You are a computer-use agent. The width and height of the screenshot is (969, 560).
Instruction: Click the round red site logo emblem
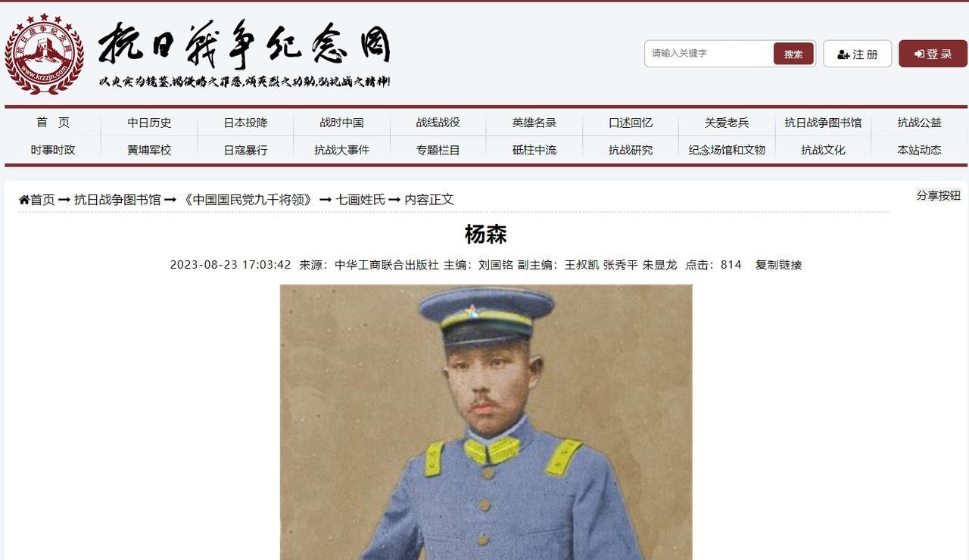point(44,54)
